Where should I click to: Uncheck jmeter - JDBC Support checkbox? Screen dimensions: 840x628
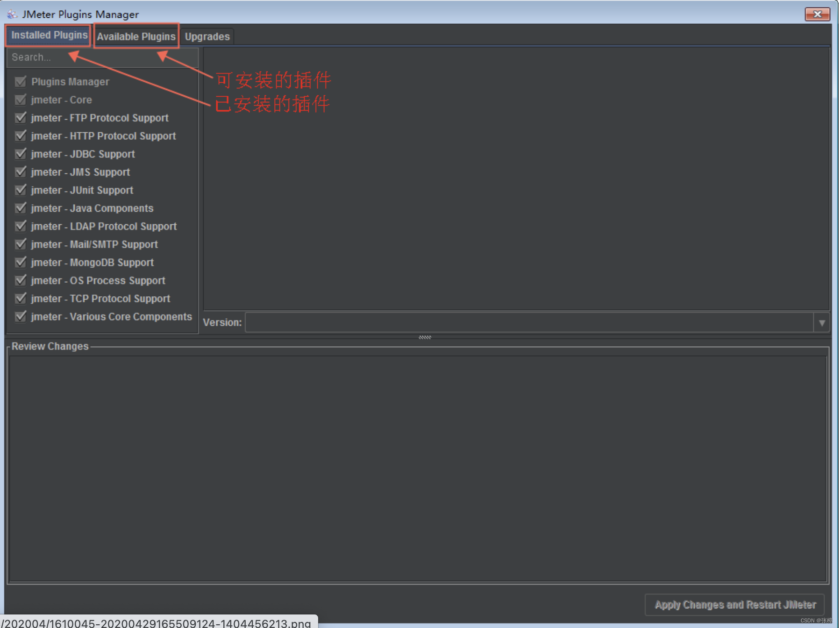[x=21, y=154]
